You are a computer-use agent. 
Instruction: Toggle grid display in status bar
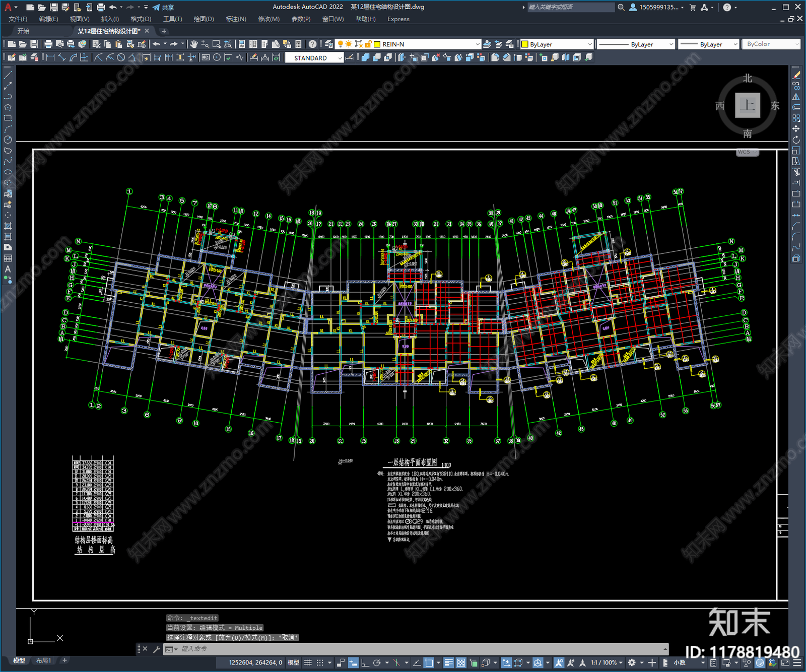[x=308, y=662]
